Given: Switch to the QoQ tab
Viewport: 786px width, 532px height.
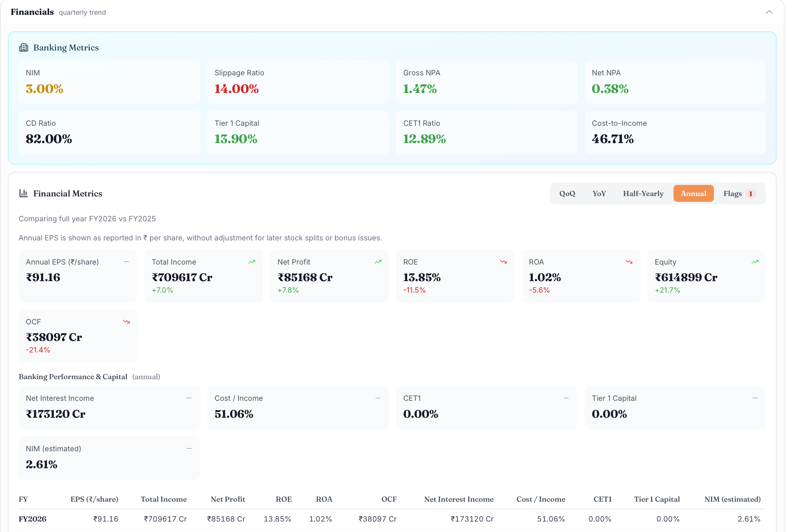Looking at the screenshot, I should click(567, 194).
